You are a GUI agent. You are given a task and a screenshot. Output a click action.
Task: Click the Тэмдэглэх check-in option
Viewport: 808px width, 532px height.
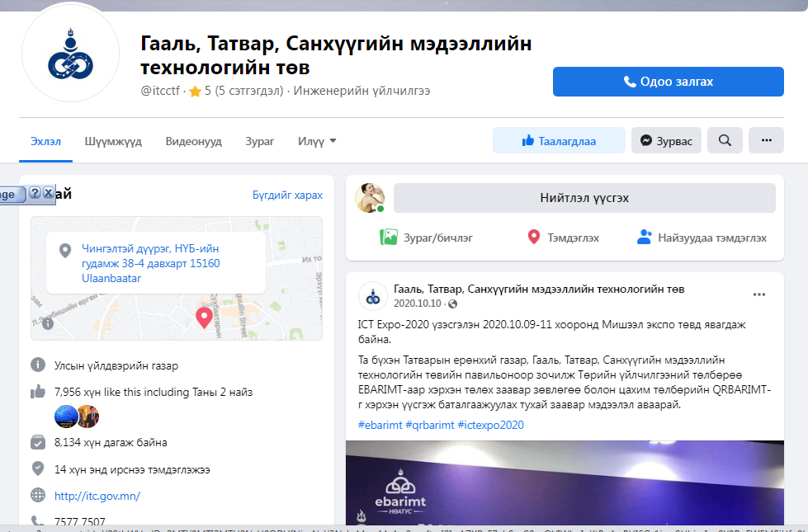coord(563,238)
